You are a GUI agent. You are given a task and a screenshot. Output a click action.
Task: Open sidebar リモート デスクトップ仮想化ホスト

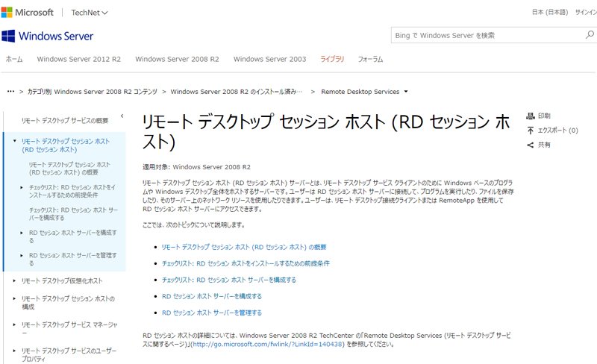coord(62,281)
